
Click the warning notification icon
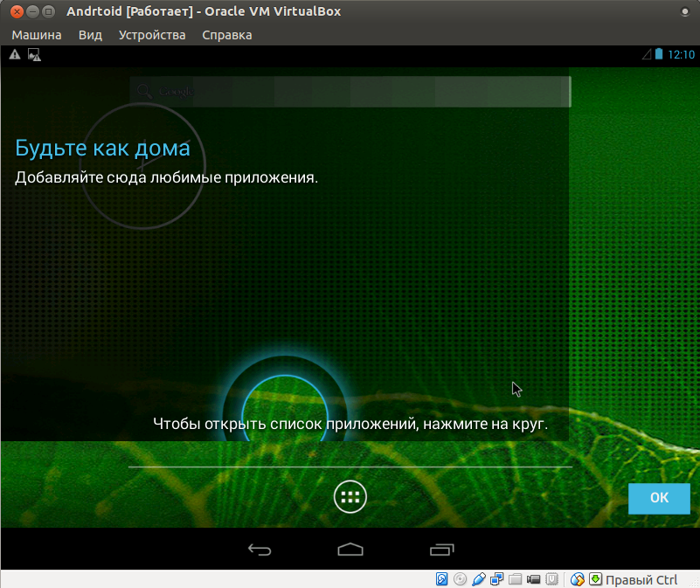14,54
